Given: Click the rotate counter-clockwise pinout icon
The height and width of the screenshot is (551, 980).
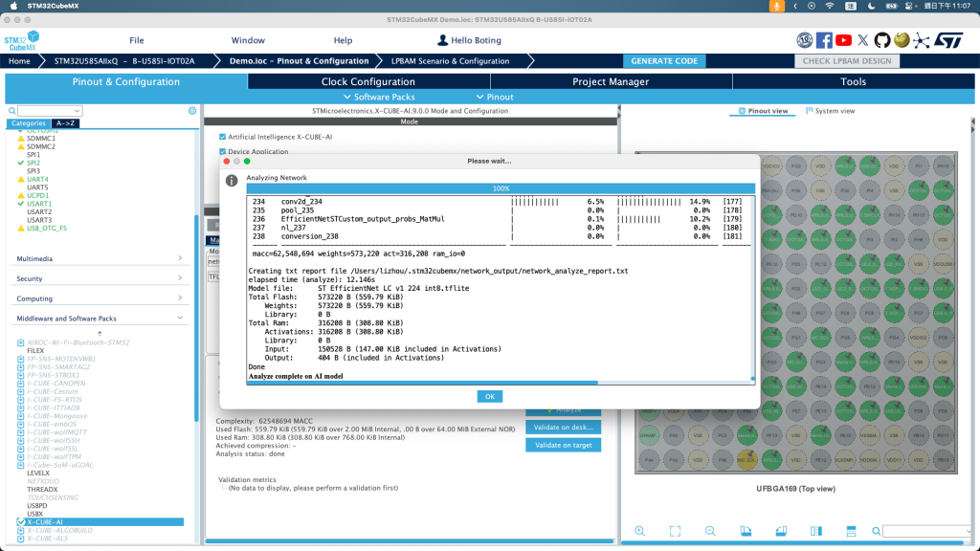Looking at the screenshot, I should (781, 531).
